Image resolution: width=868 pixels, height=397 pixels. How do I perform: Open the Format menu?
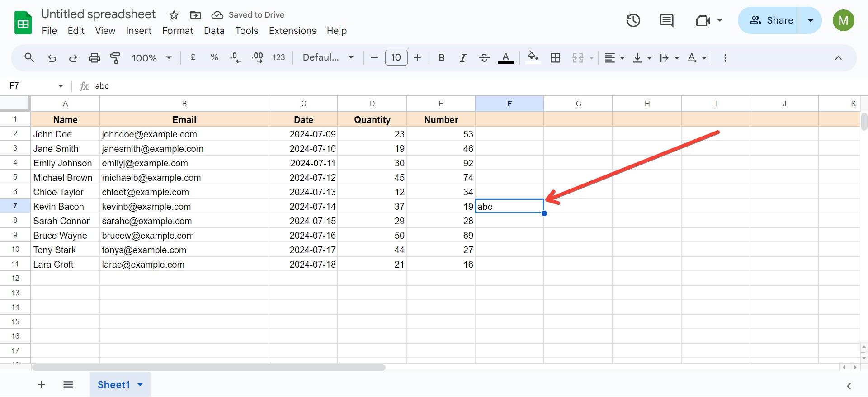pos(178,31)
